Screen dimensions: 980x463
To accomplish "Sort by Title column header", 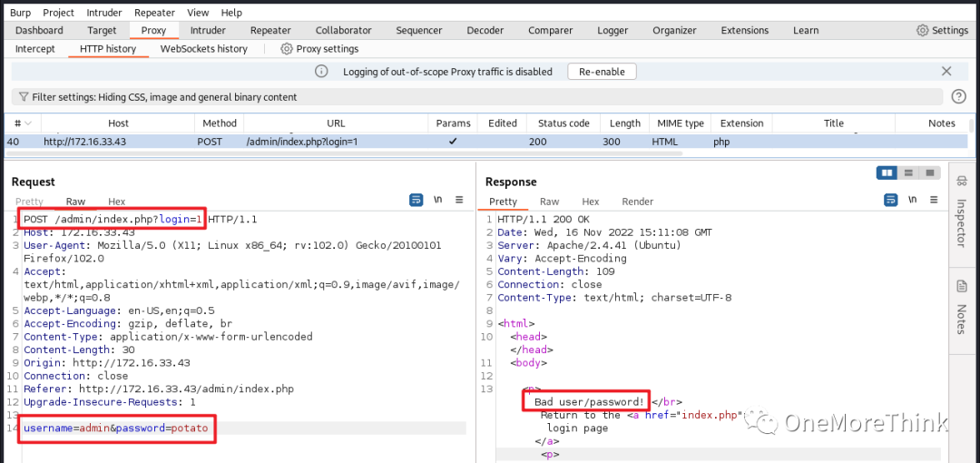I will (834, 123).
